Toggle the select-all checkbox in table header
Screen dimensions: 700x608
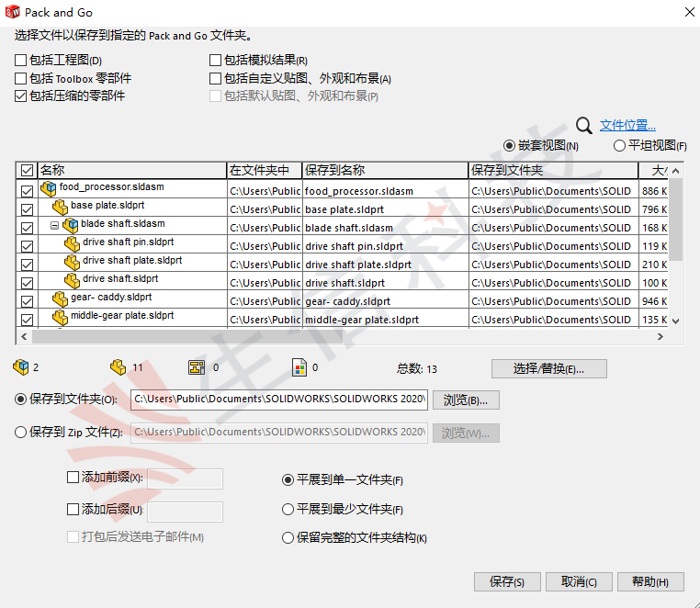(27, 170)
